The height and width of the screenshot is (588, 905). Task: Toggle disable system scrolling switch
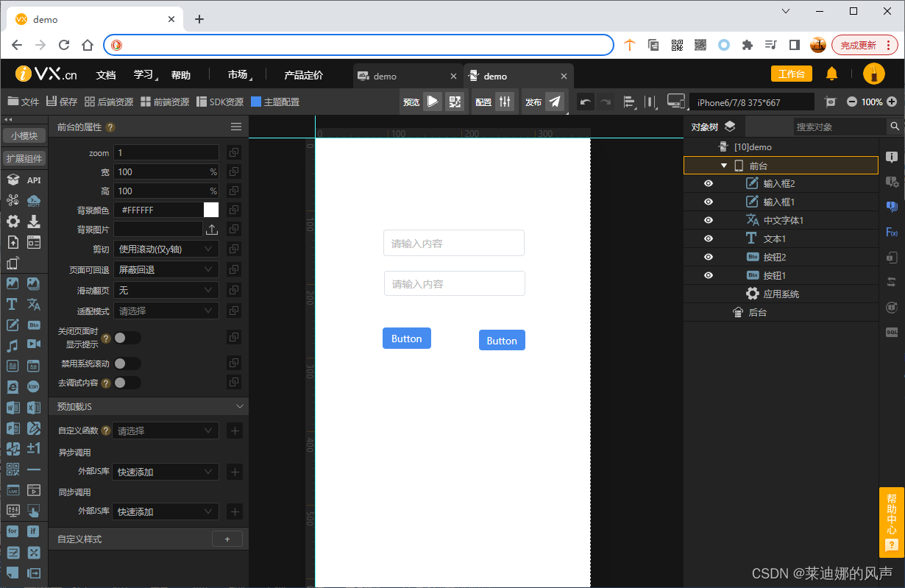pyautogui.click(x=127, y=364)
